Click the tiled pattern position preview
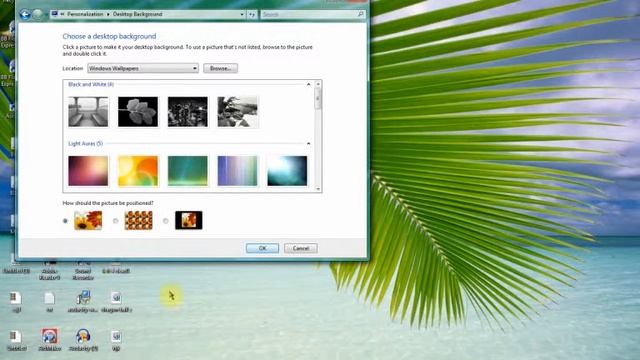The image size is (640, 360). tap(138, 220)
